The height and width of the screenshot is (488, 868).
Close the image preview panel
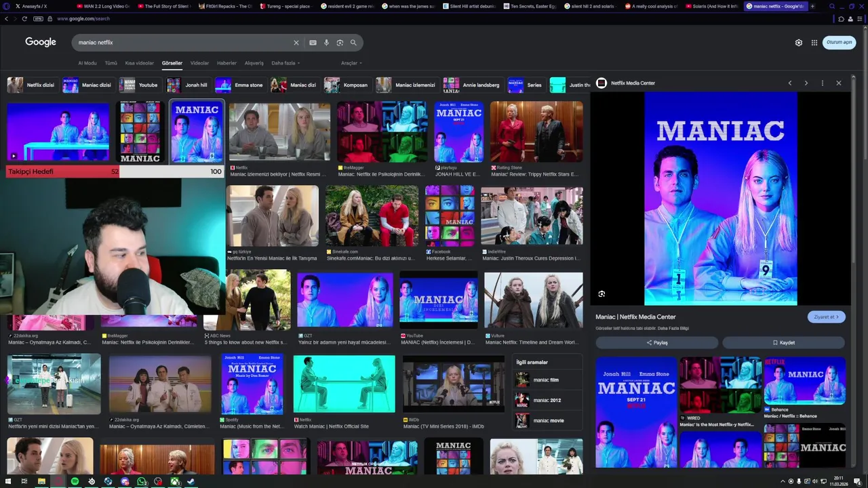839,83
